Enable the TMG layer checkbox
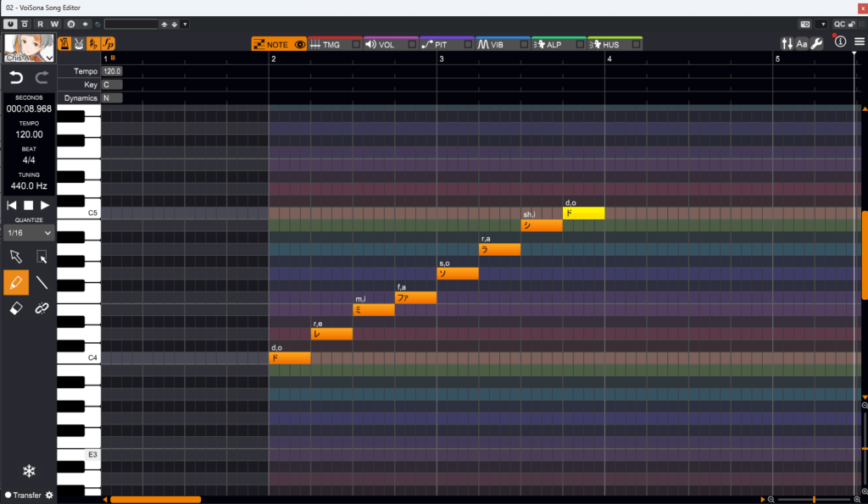Viewport: 868px width, 504px height. click(357, 44)
